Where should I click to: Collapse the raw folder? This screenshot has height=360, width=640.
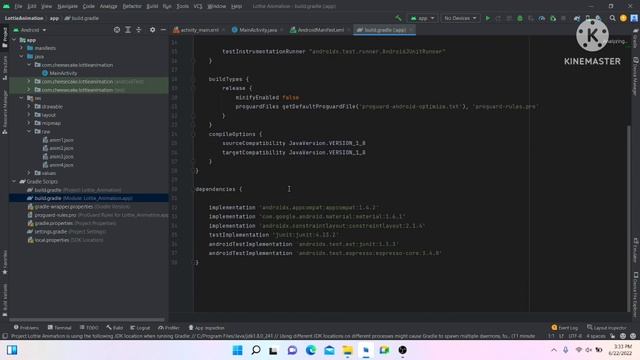click(x=29, y=131)
